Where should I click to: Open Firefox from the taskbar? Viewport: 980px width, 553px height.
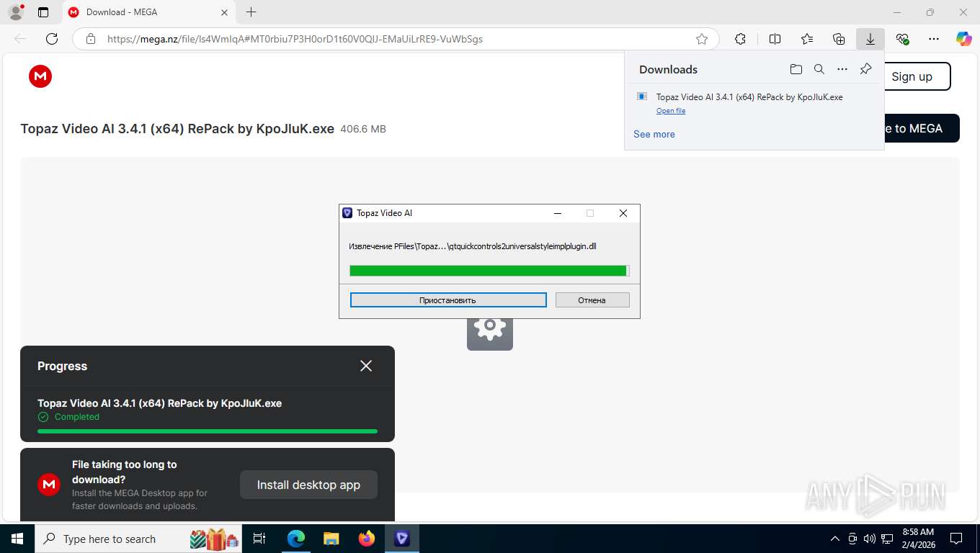[366, 539]
